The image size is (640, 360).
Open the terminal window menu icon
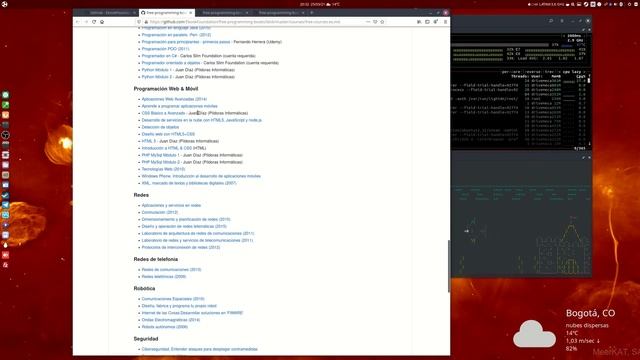[562, 20]
